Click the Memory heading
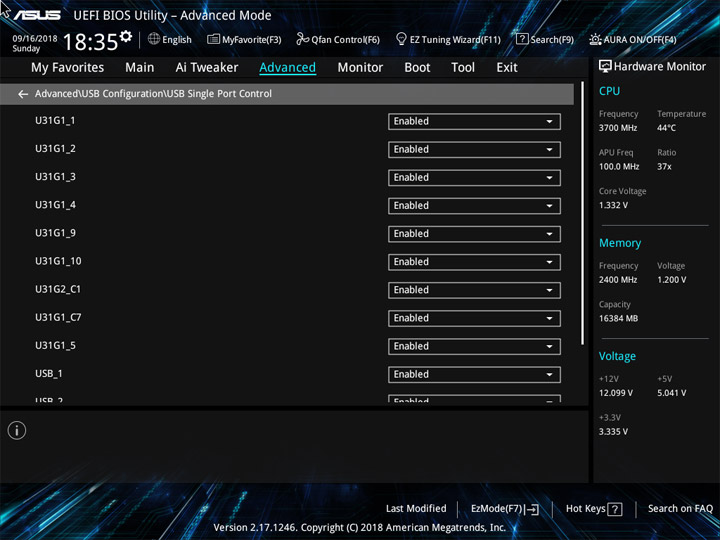This screenshot has height=540, width=720. 620,243
